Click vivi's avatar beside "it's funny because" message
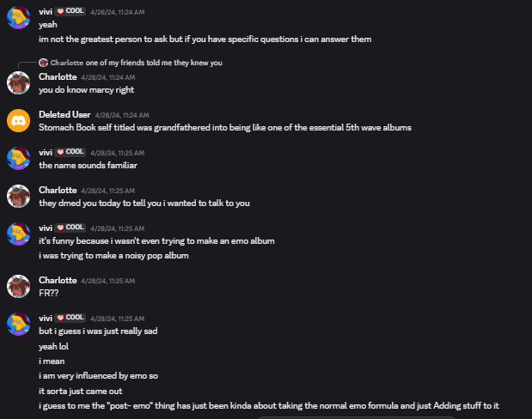The image size is (532, 419). click(18, 234)
